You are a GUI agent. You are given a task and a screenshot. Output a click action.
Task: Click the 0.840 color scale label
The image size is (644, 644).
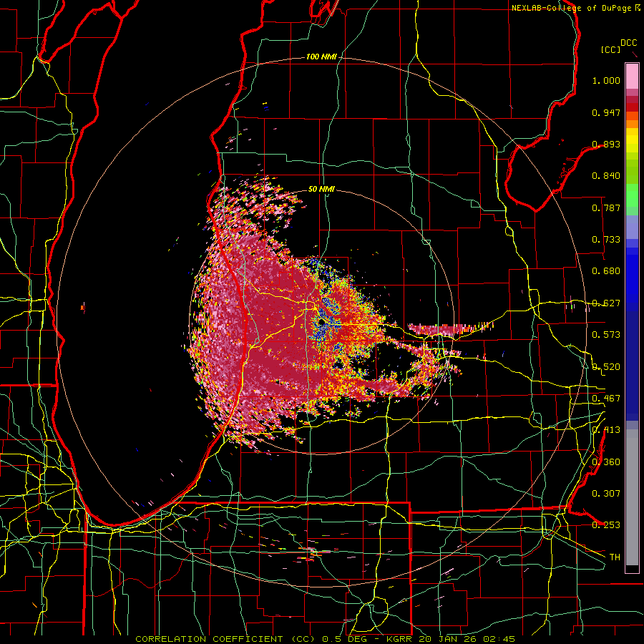pyautogui.click(x=606, y=176)
